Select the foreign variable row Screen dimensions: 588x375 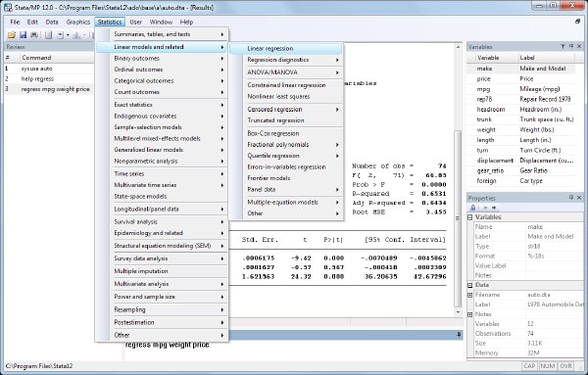click(x=520, y=181)
